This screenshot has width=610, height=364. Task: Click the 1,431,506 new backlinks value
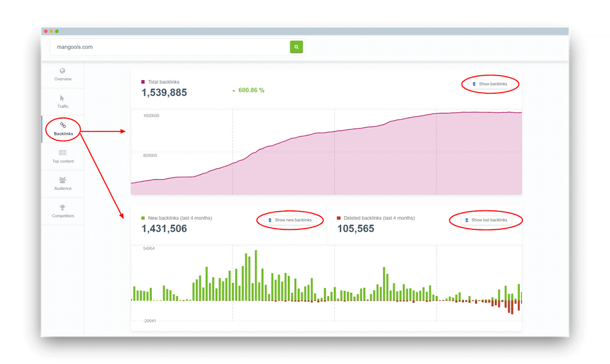pos(164,229)
